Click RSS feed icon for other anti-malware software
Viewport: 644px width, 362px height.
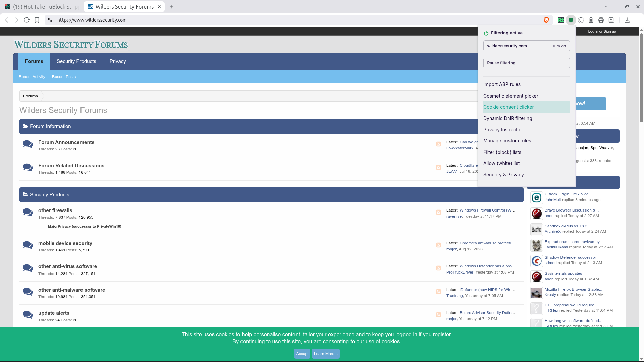(438, 292)
